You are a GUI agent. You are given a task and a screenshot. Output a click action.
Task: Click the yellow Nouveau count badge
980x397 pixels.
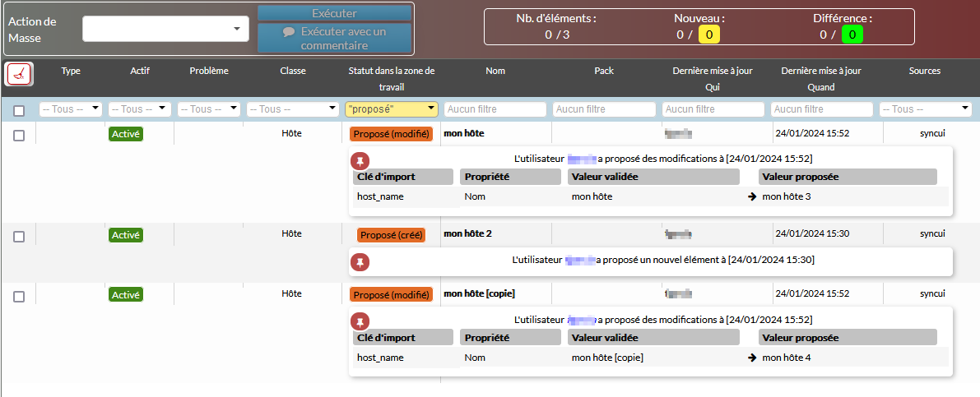[x=708, y=35]
